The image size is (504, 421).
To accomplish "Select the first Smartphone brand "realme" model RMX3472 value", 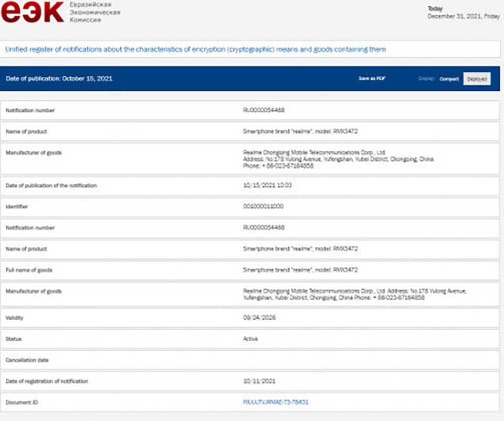I will click(300, 131).
